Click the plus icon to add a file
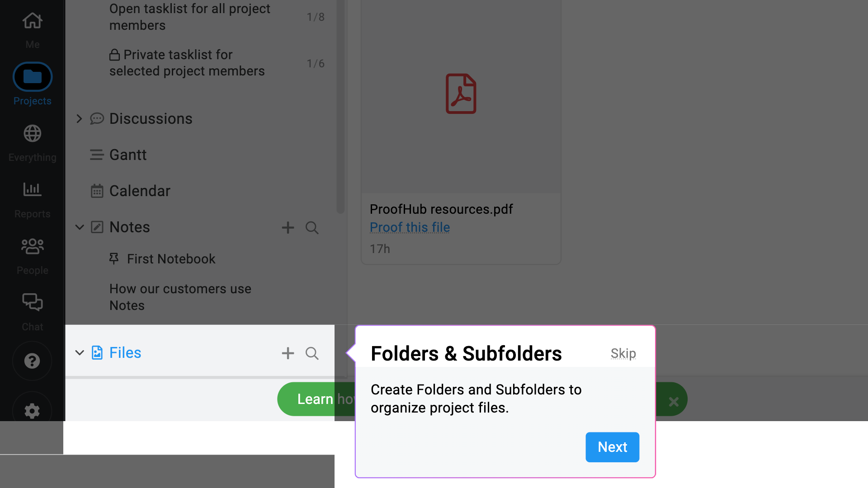 pos(288,353)
